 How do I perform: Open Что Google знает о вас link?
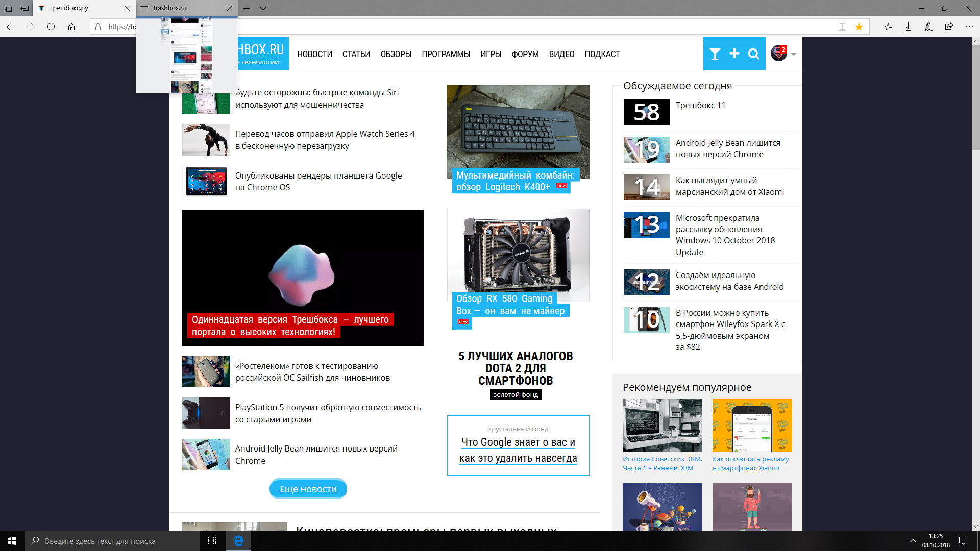point(518,450)
